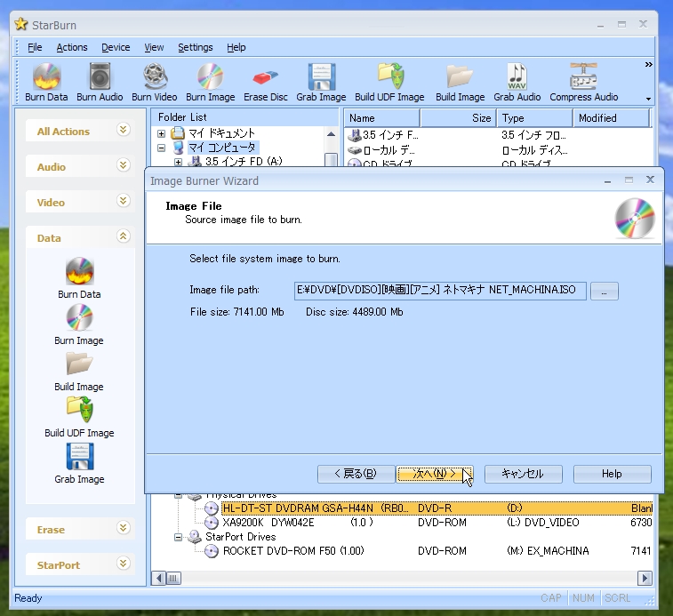Click right arrow of drive list scrollbar
Screen dimensions: 673x616
[x=645, y=579]
